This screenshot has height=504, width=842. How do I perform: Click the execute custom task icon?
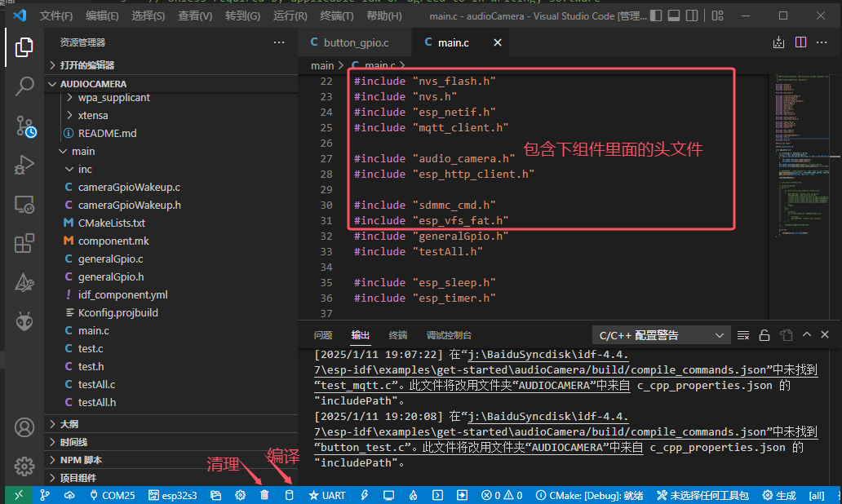click(x=462, y=495)
